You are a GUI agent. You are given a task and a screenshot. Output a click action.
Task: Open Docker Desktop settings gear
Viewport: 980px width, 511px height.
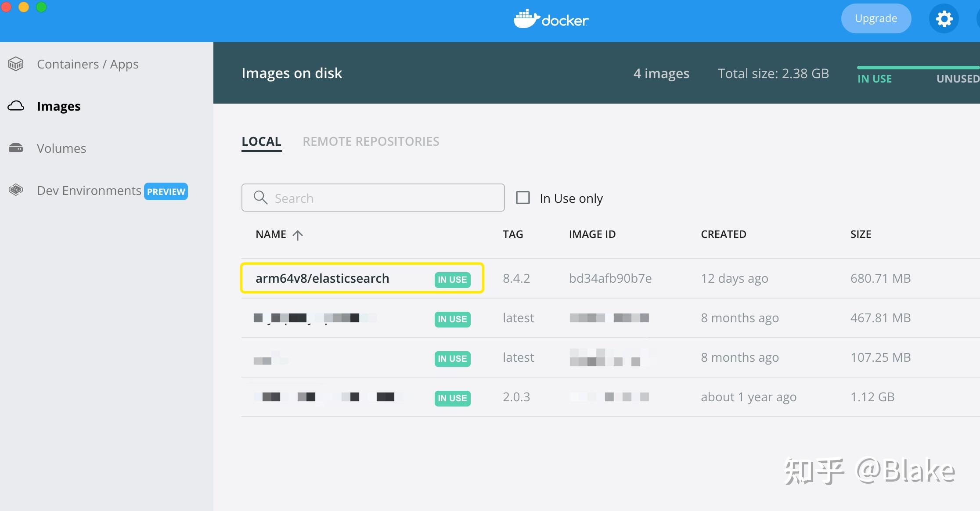(944, 18)
